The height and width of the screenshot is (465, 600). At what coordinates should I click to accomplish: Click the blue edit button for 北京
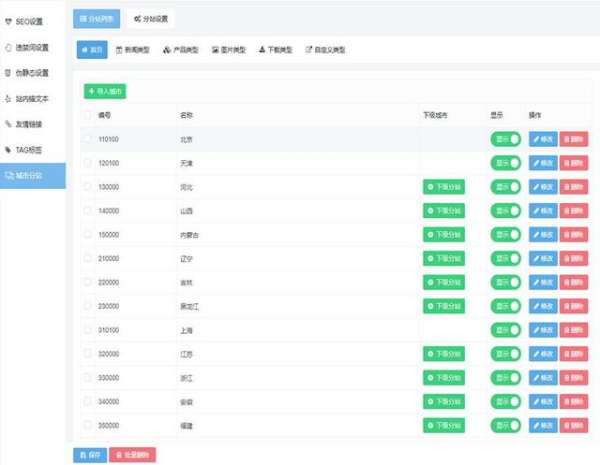point(543,139)
